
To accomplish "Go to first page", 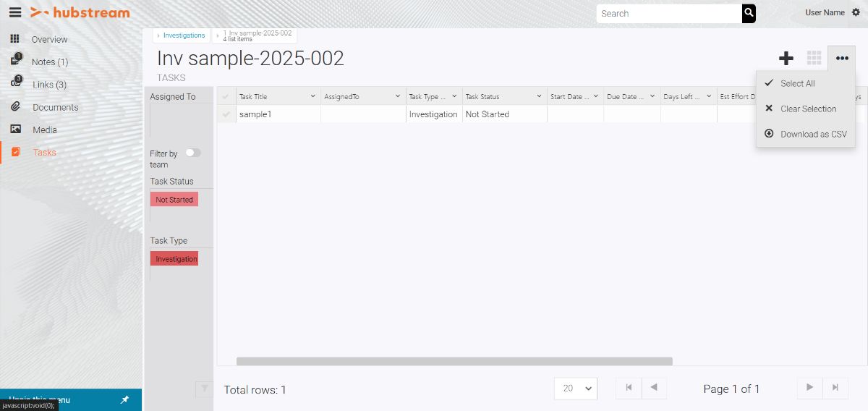I will tap(629, 388).
